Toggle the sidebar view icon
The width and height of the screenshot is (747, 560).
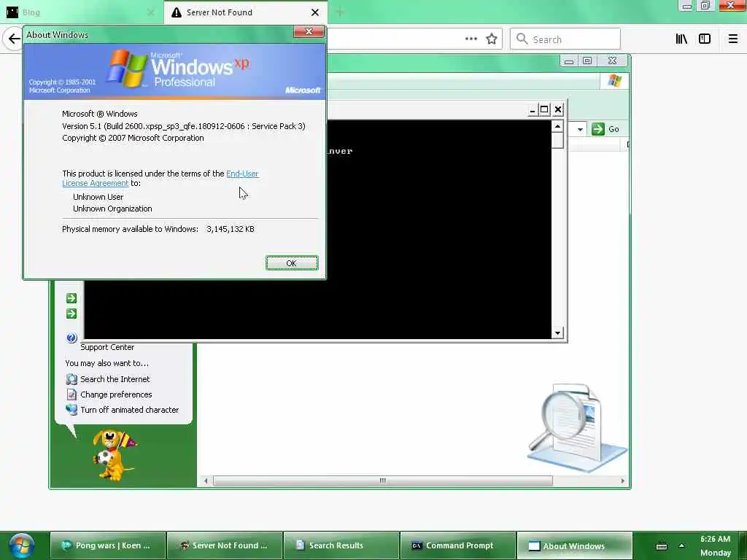click(705, 39)
